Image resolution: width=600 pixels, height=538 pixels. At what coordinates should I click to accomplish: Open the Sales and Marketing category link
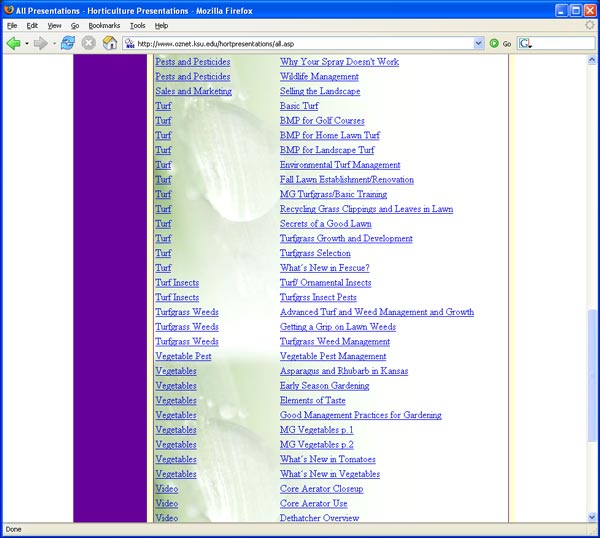(193, 91)
